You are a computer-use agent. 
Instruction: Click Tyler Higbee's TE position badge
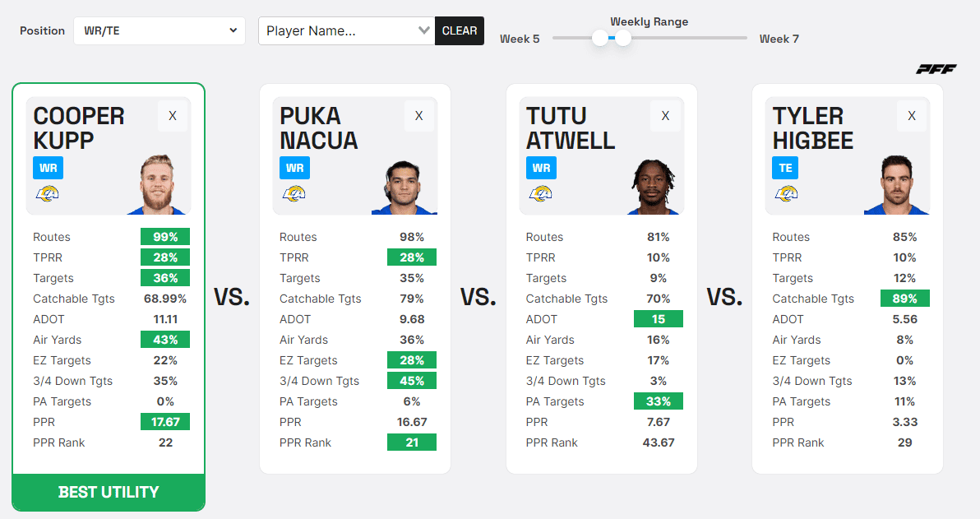(x=785, y=168)
